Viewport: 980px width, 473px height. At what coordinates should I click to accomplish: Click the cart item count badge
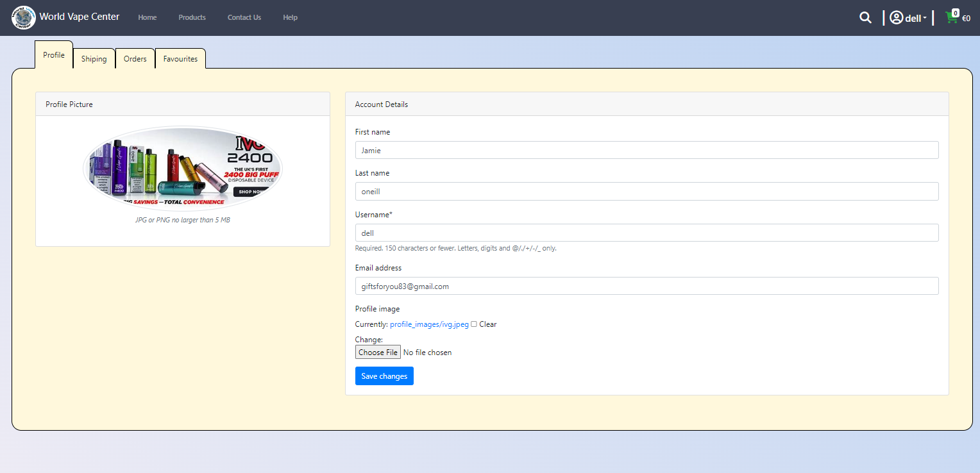click(956, 13)
